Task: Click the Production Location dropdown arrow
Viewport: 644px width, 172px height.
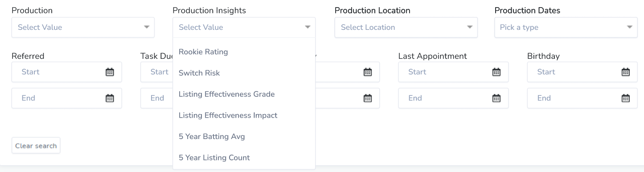Action: coord(469,27)
